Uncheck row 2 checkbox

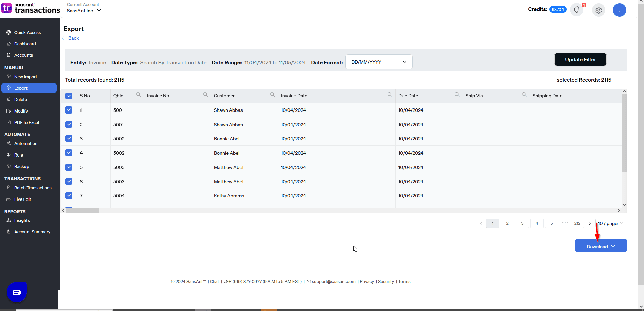pos(69,124)
